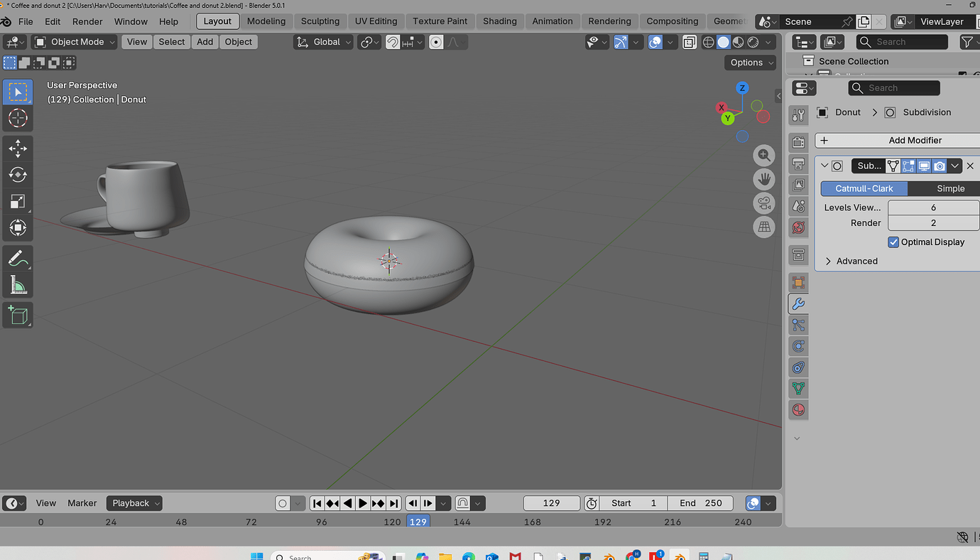The height and width of the screenshot is (560, 980).
Task: Disable the Optimal Display checkbox
Action: coord(893,242)
